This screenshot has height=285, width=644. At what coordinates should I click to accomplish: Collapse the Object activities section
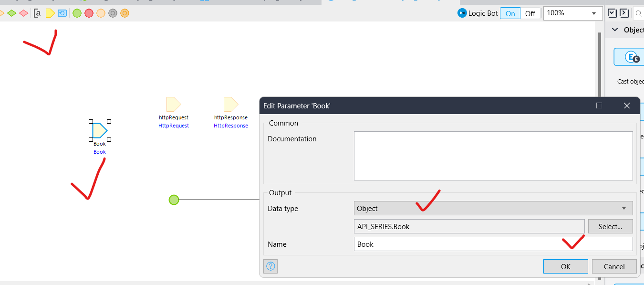[x=615, y=30]
